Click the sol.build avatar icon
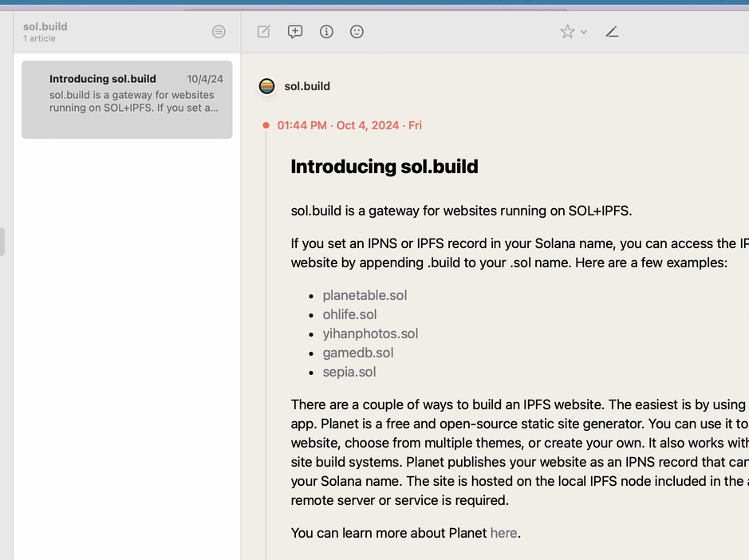Screen dimensions: 749x560 coord(267,86)
